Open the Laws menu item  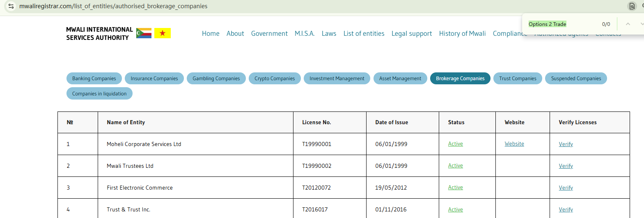(x=329, y=34)
